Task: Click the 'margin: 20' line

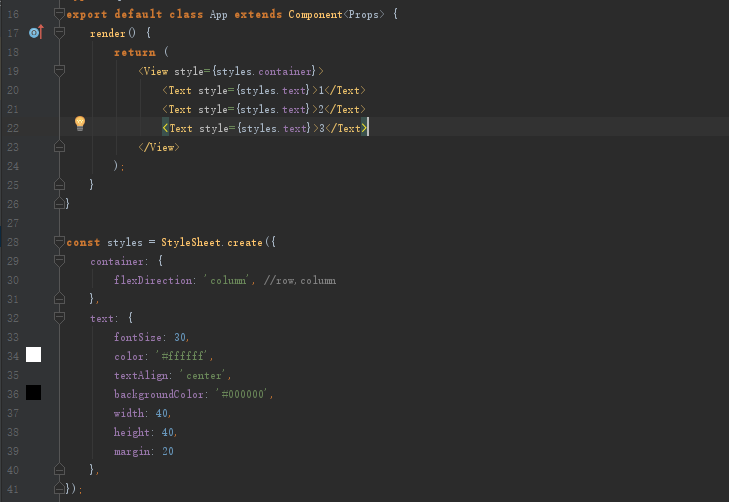Action: 144,451
